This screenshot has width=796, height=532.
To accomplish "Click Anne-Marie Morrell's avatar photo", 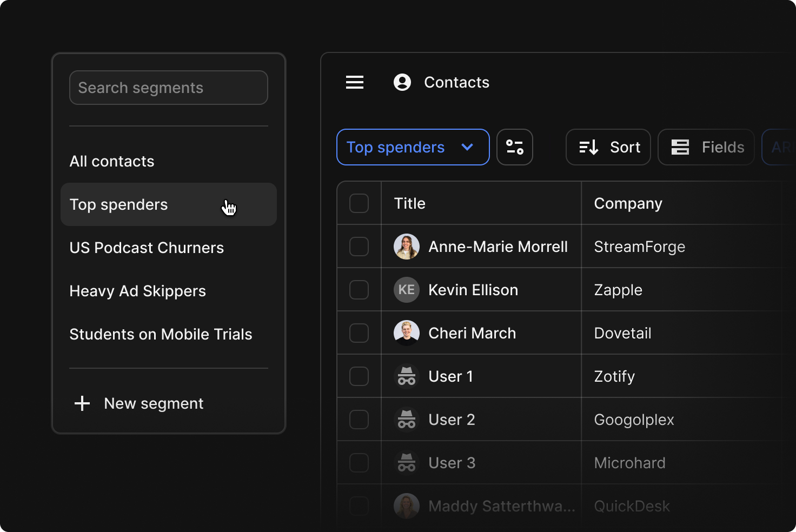I will point(407,247).
